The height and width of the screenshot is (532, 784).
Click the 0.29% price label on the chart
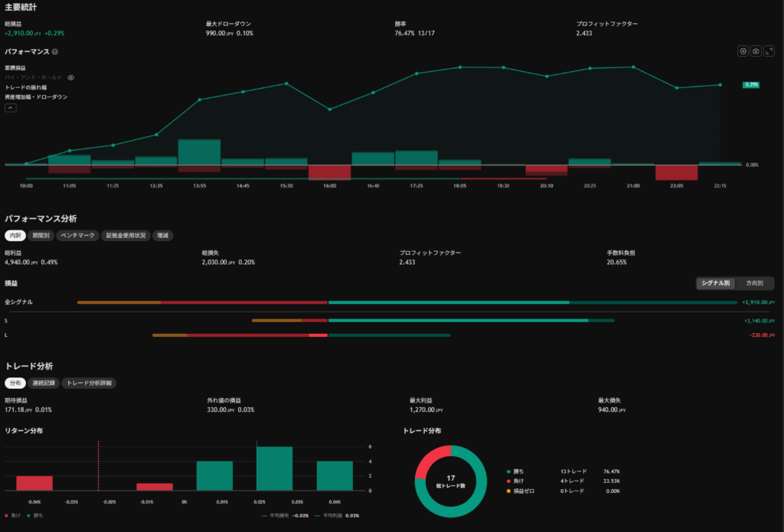tap(751, 85)
